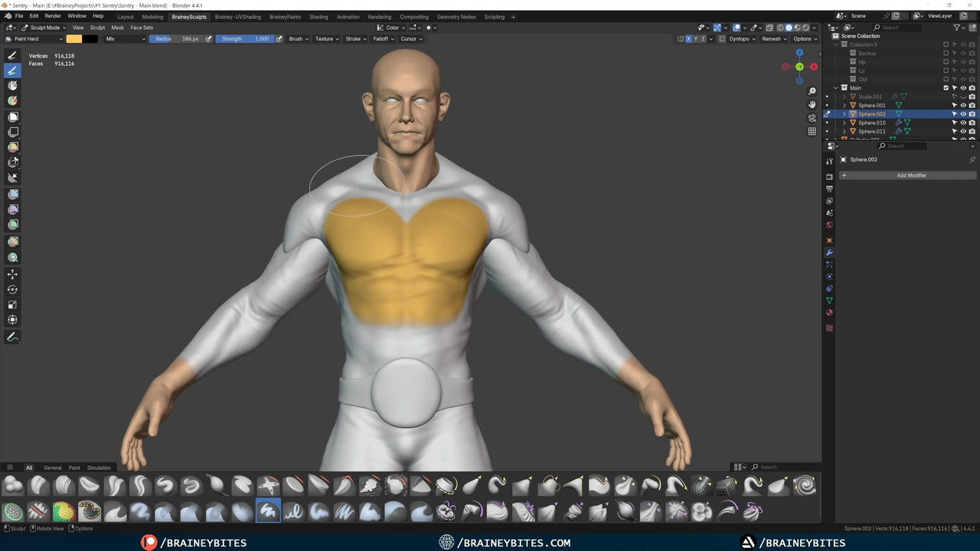Select the Box Mask tool
The image size is (980, 551).
12,116
